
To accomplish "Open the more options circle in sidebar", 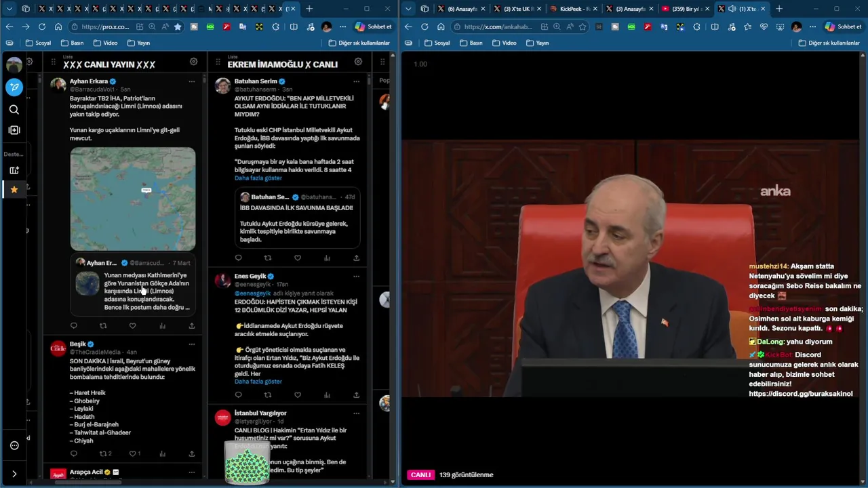I will pos(14,445).
